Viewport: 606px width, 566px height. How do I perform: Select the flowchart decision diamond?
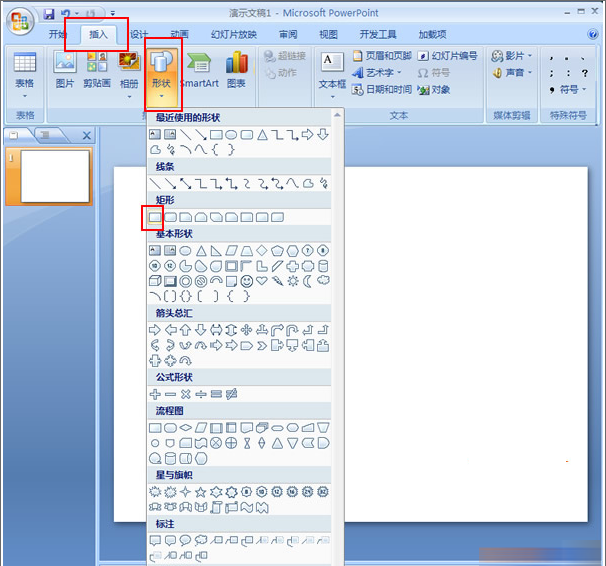(x=186, y=428)
